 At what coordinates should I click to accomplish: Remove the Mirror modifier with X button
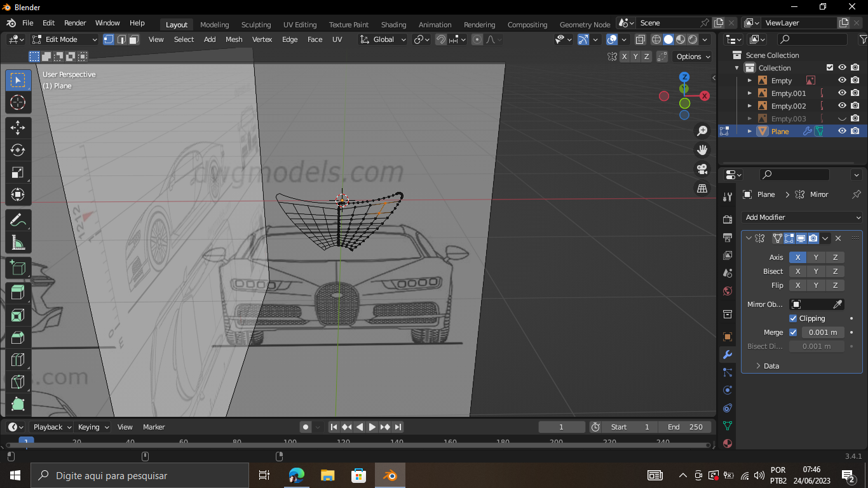point(838,238)
